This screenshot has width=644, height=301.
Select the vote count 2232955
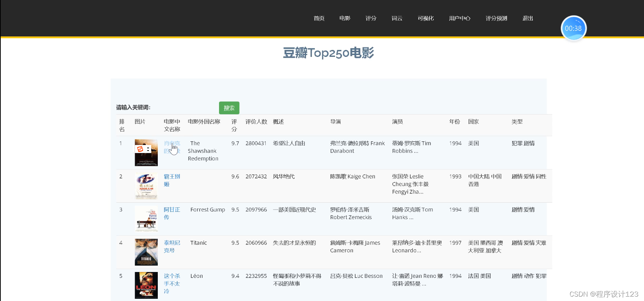click(256, 276)
